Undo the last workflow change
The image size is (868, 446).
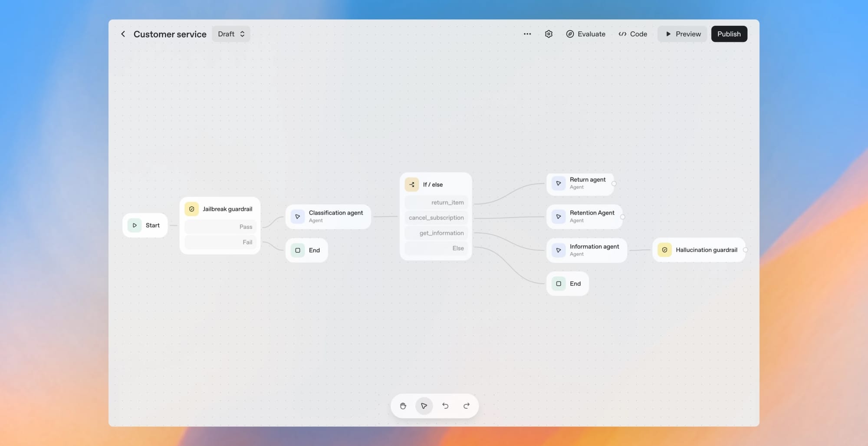(445, 406)
